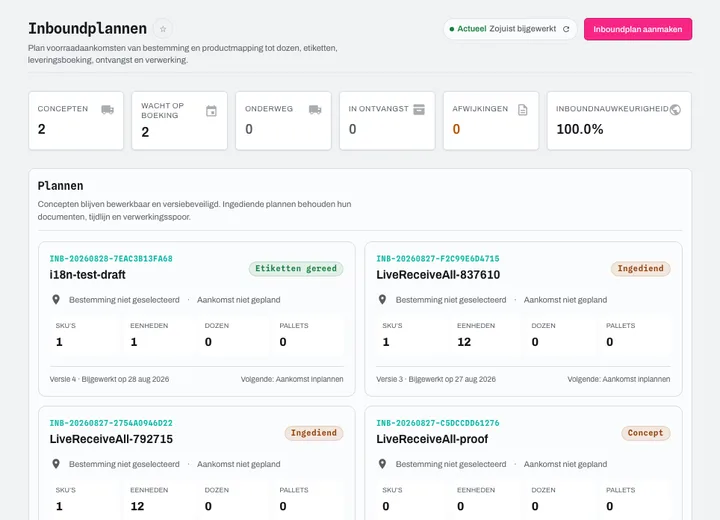Click Eenheden value 12 in LiveReceiveAll-837610 card

[464, 342]
